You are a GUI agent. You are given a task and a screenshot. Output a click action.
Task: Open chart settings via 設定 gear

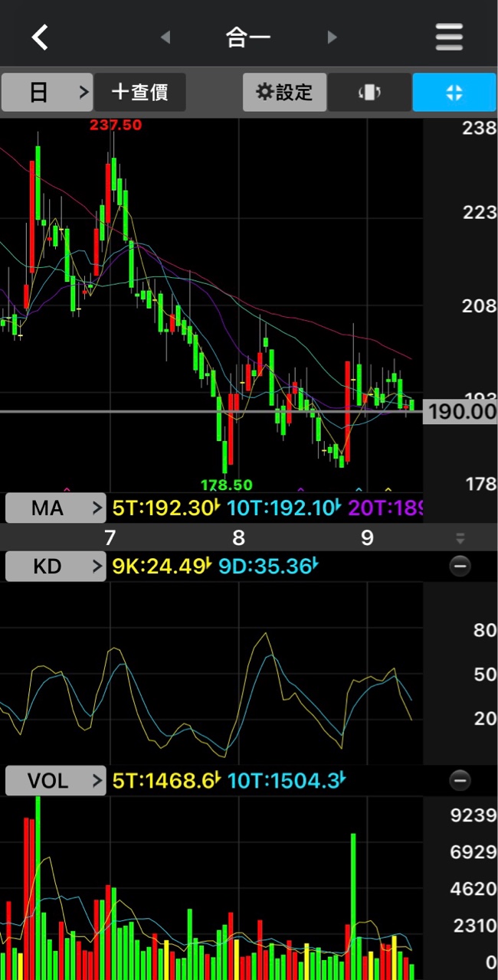pos(285,93)
